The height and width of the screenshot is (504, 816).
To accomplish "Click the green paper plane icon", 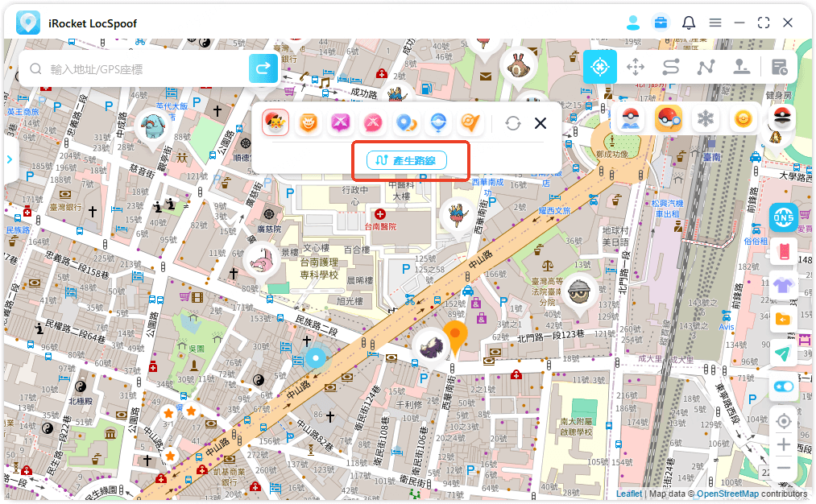I will [x=784, y=353].
